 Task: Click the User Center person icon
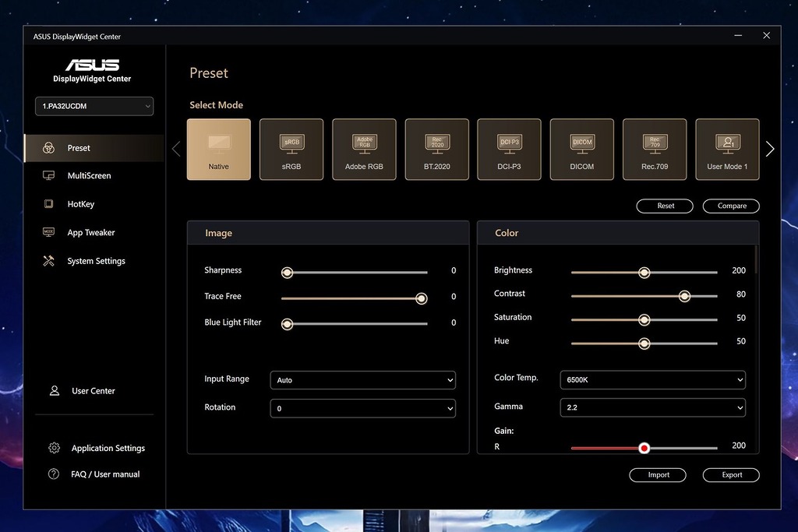click(x=55, y=390)
